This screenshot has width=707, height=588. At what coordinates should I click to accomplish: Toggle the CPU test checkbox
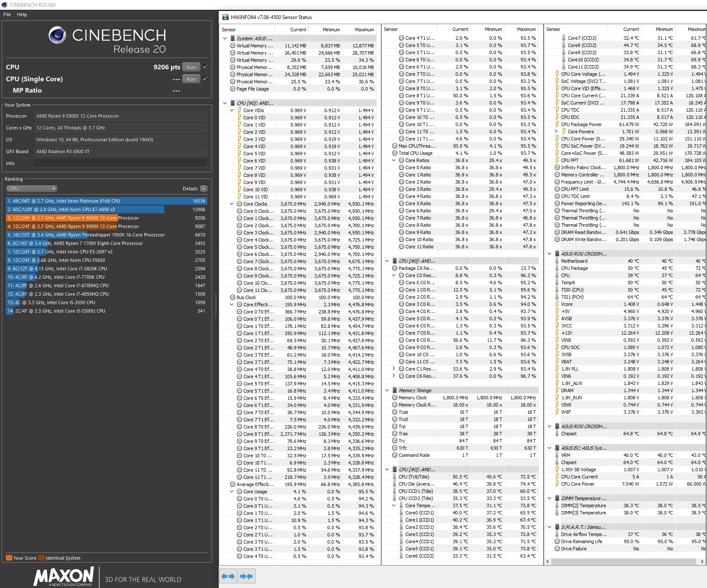[205, 67]
